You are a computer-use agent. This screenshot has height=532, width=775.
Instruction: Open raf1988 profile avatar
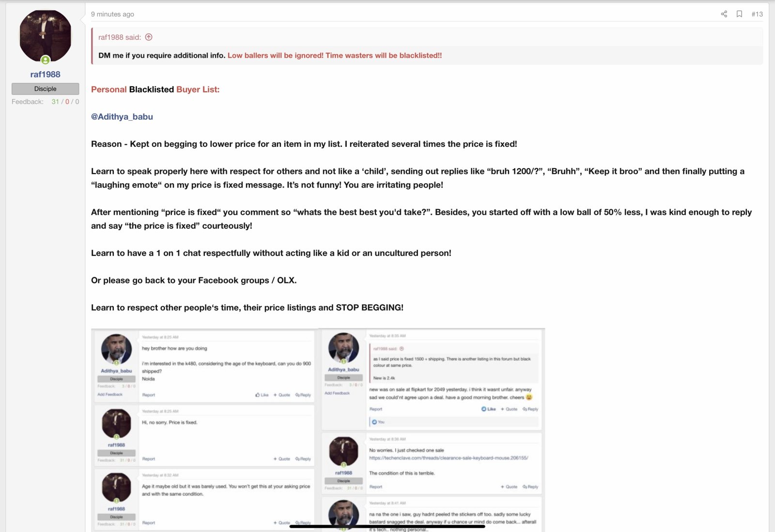(45, 36)
